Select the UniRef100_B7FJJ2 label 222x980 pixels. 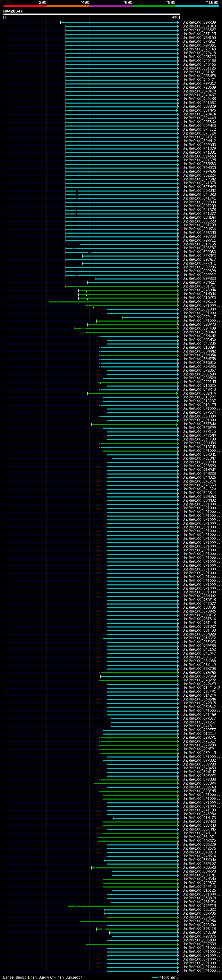pos(199,129)
